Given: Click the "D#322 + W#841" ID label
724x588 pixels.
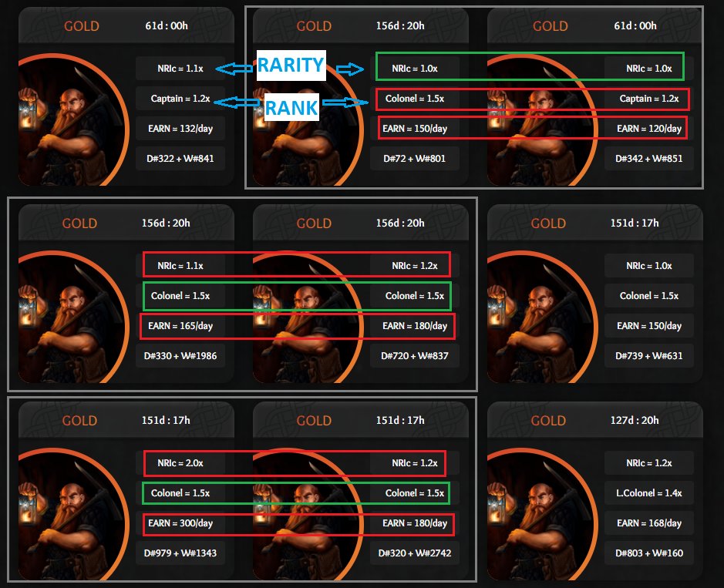Looking at the screenshot, I should 180,159.
